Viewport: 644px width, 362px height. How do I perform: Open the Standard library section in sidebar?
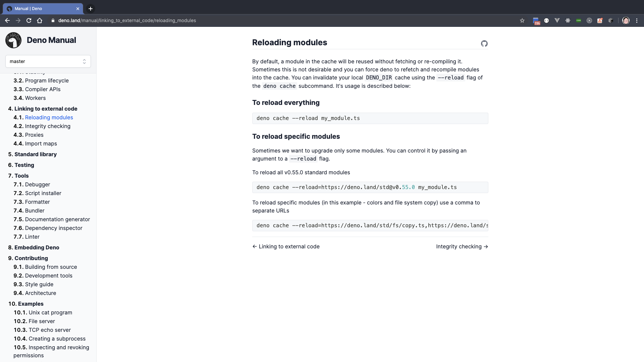(x=35, y=154)
